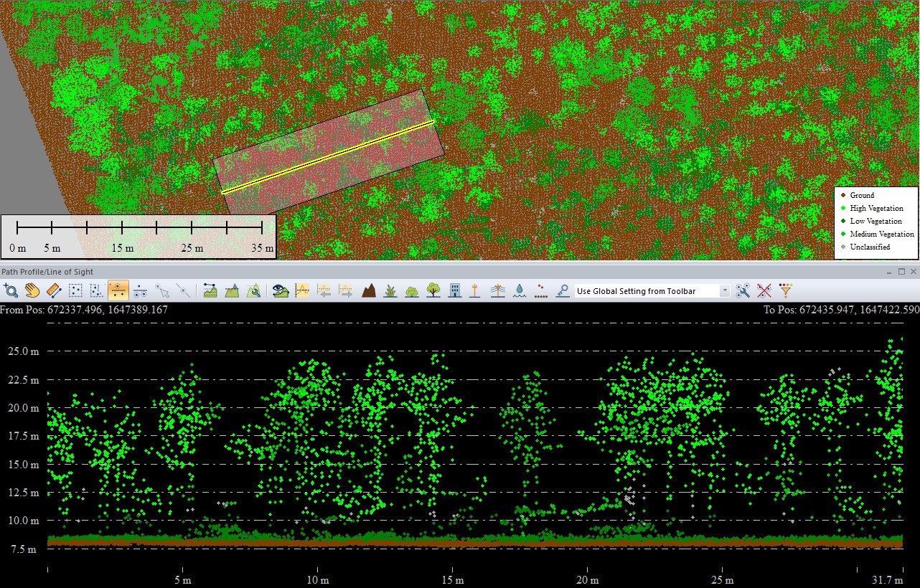This screenshot has height=588, width=920.
Task: Classify points as medium vegetation bush icon
Action: pyautogui.click(x=412, y=290)
